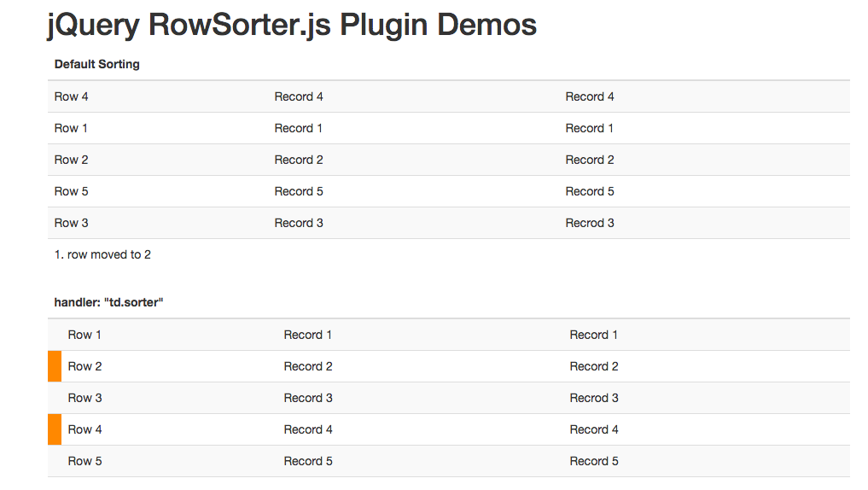Click the misspelled 'Recrod 3' in Default Sorting table
This screenshot has width=868, height=490.
pyautogui.click(x=590, y=223)
